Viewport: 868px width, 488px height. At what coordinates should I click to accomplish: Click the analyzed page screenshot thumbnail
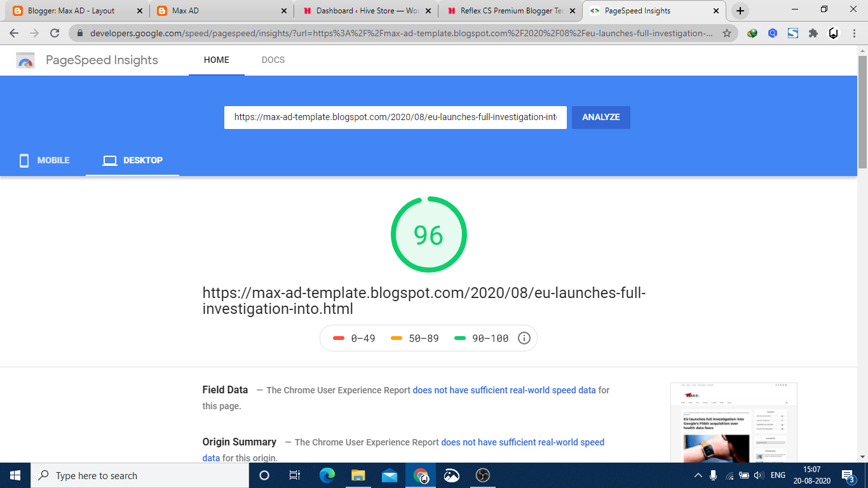point(733,423)
